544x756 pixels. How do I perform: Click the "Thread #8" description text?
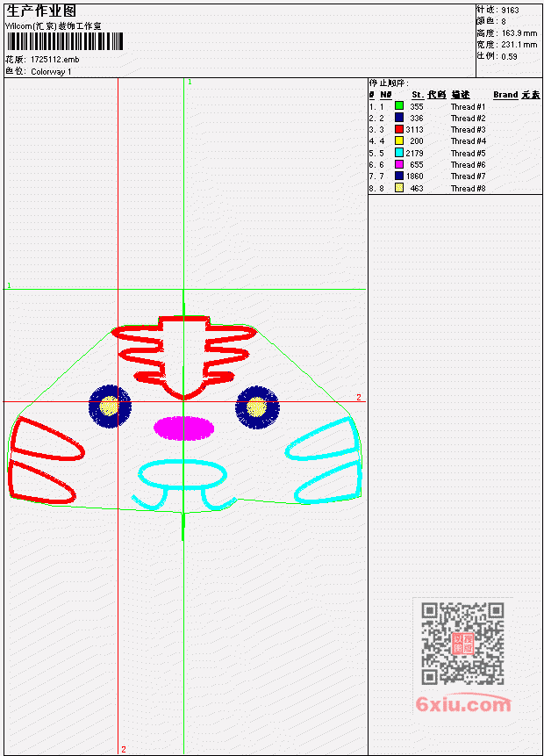pos(469,189)
